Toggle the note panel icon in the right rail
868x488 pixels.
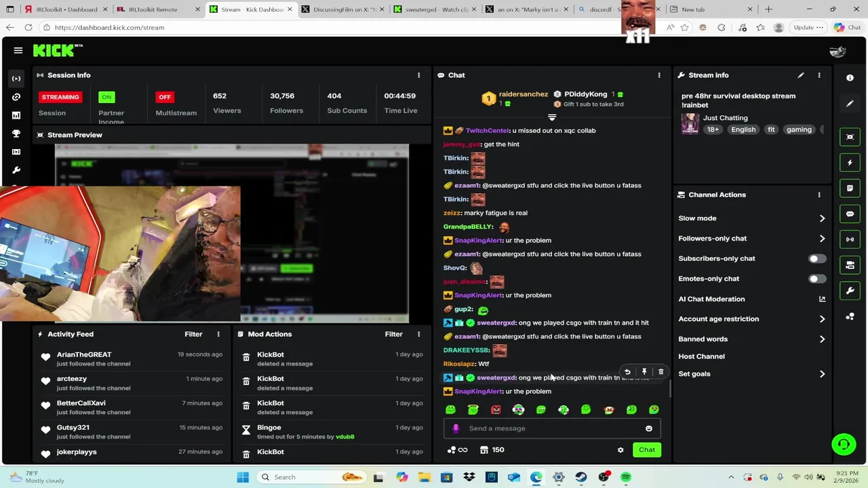click(x=850, y=188)
